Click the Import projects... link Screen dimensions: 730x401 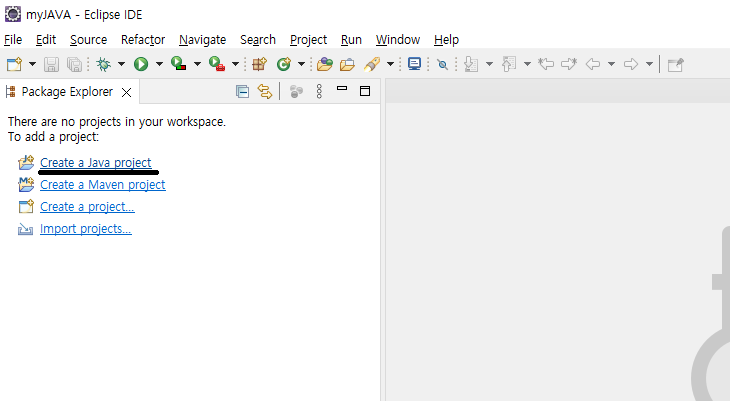86,229
